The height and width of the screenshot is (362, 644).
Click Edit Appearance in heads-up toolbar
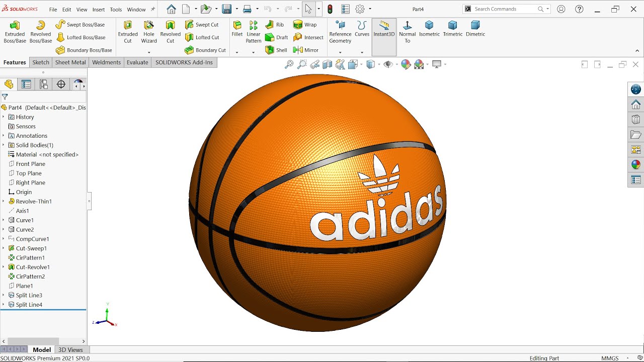tap(406, 64)
